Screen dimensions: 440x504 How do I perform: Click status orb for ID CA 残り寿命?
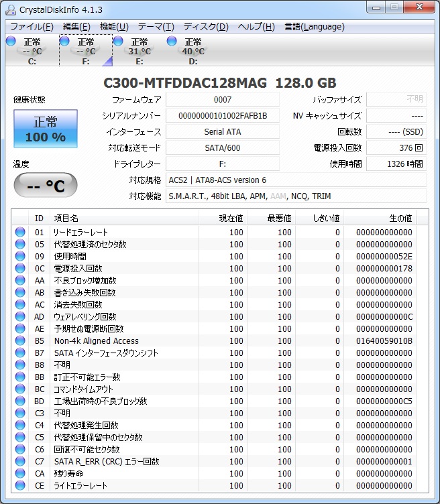[20, 473]
